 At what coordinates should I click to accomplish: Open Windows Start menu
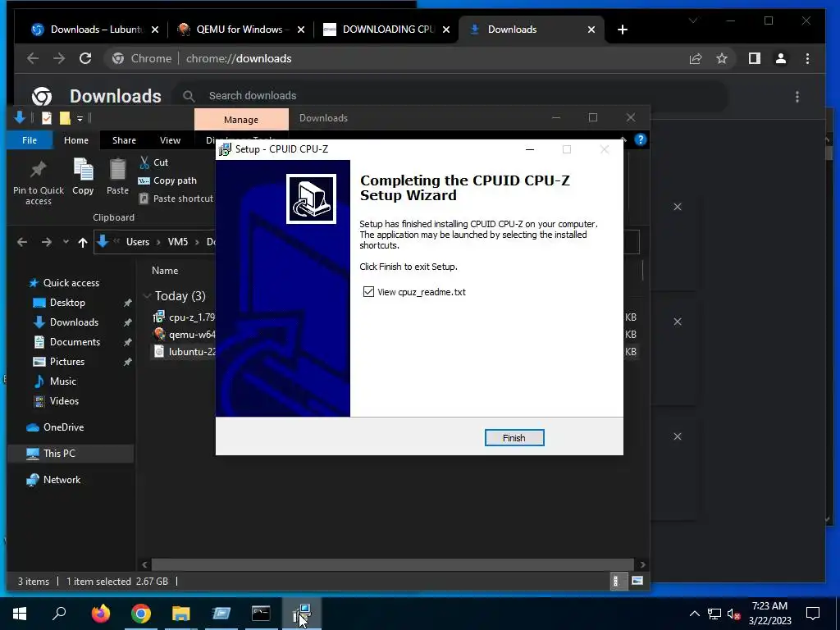(20, 614)
